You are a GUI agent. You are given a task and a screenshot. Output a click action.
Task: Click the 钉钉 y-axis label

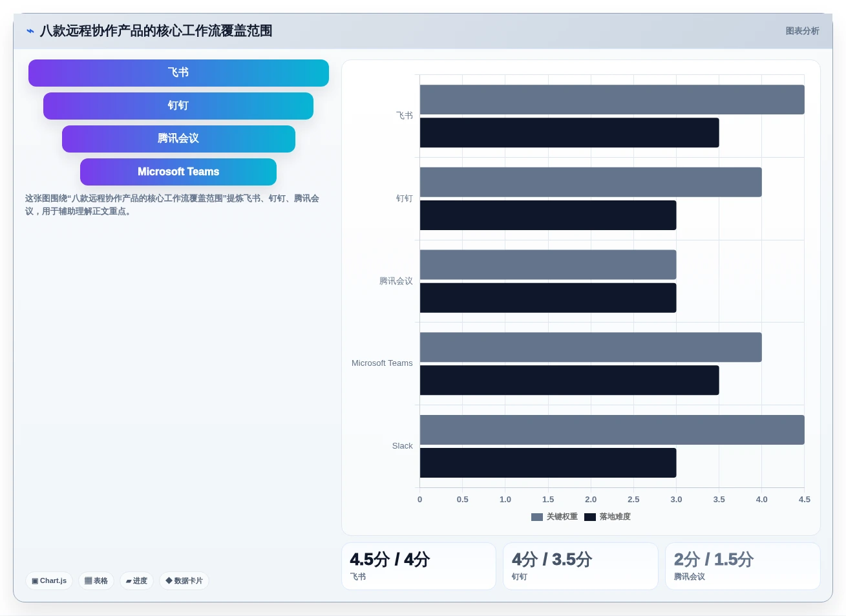[x=405, y=198]
